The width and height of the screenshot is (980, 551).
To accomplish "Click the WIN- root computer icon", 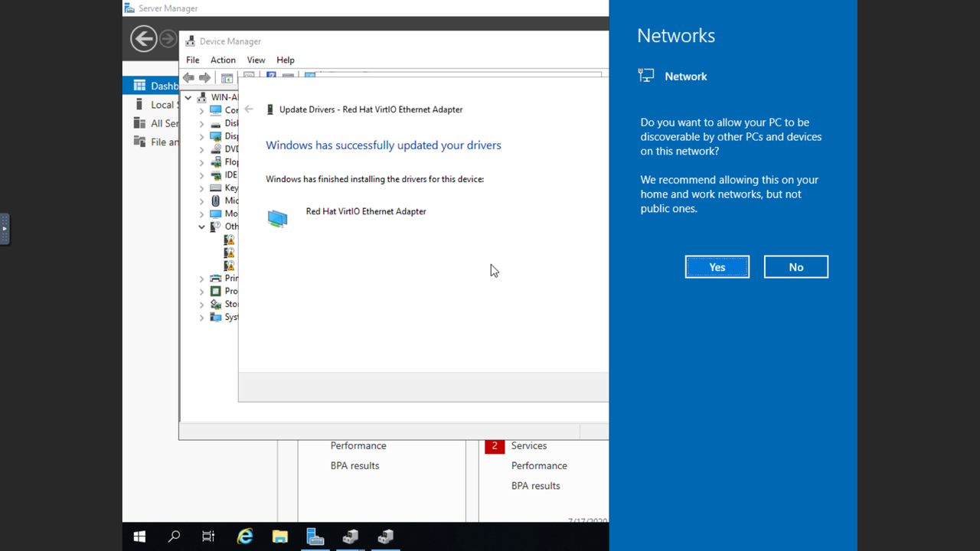I will point(202,97).
